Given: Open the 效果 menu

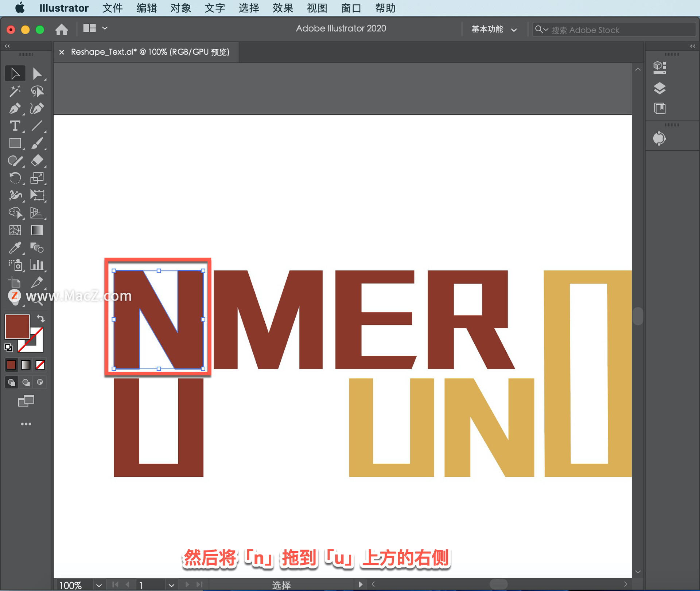Looking at the screenshot, I should click(283, 8).
